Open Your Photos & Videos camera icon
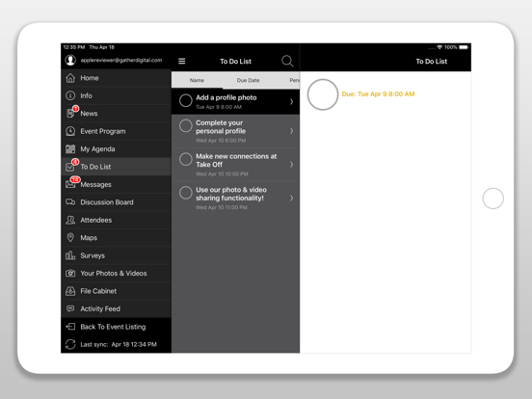This screenshot has height=399, width=532. click(x=70, y=273)
